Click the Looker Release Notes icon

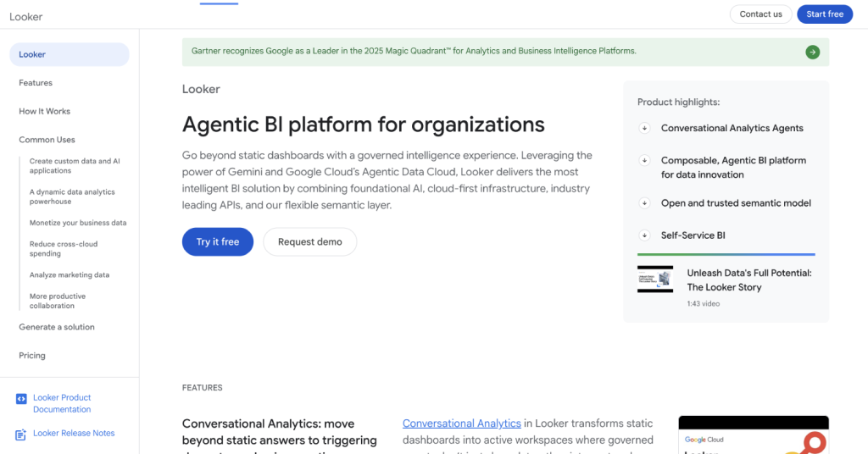[x=20, y=435]
